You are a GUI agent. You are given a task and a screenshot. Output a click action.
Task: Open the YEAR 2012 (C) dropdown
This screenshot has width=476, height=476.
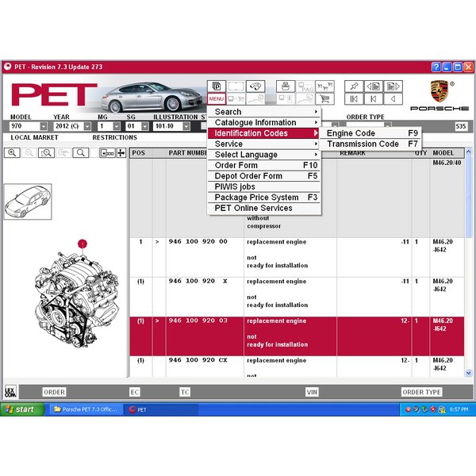pyautogui.click(x=87, y=126)
